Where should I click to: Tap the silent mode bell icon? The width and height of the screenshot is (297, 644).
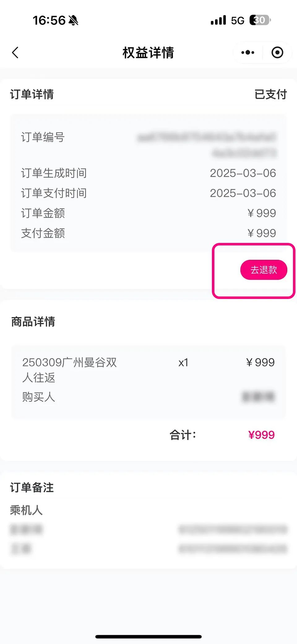(73, 21)
